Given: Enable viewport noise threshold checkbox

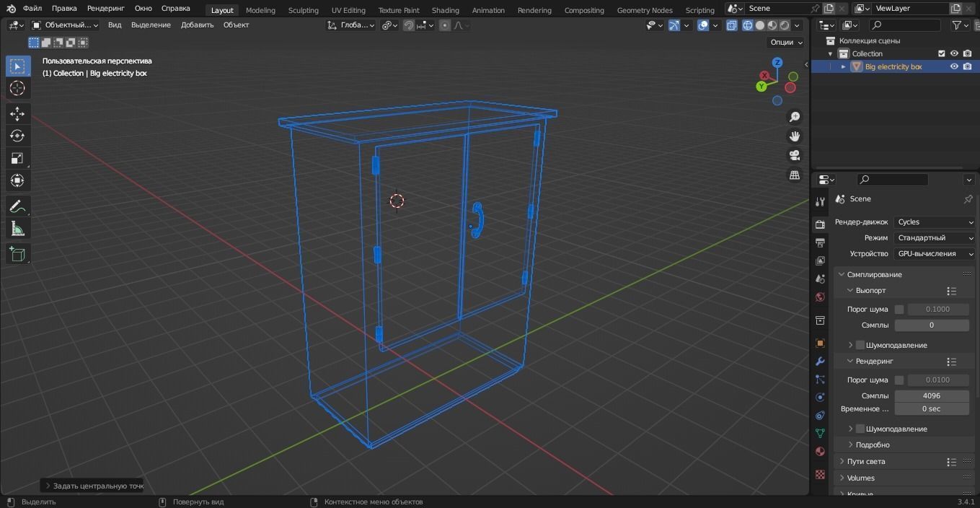Looking at the screenshot, I should coord(899,309).
